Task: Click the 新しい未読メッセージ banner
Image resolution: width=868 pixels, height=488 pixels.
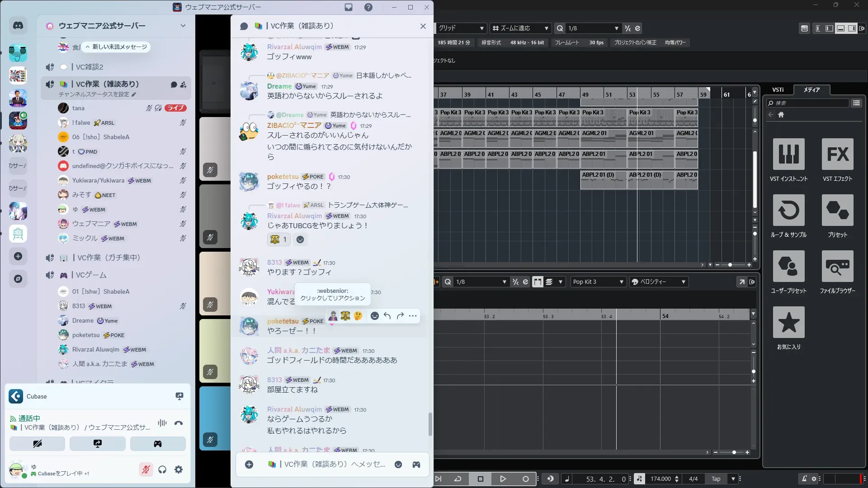Action: pos(117,47)
